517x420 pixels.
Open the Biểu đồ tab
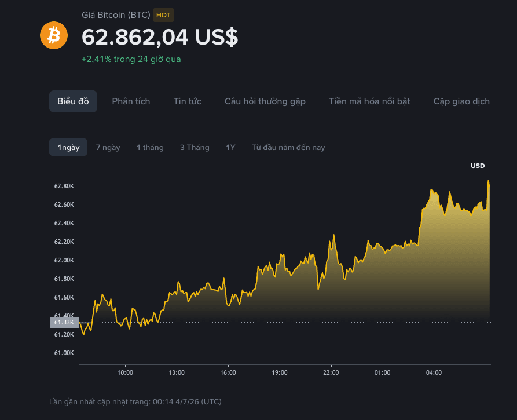73,101
